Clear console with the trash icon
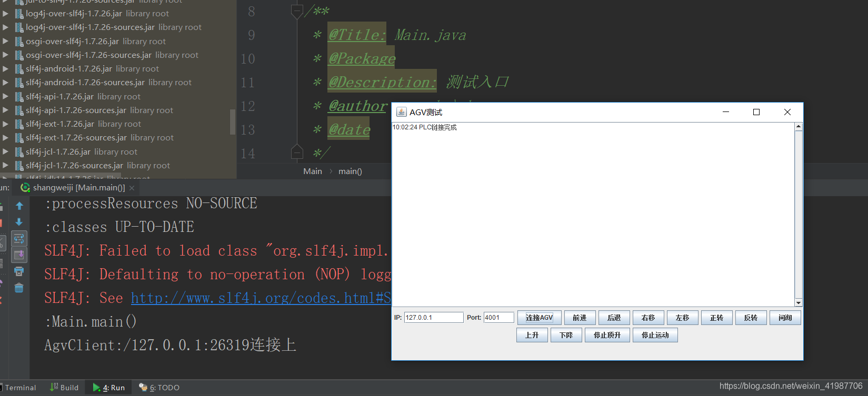The image size is (868, 396). coord(19,288)
